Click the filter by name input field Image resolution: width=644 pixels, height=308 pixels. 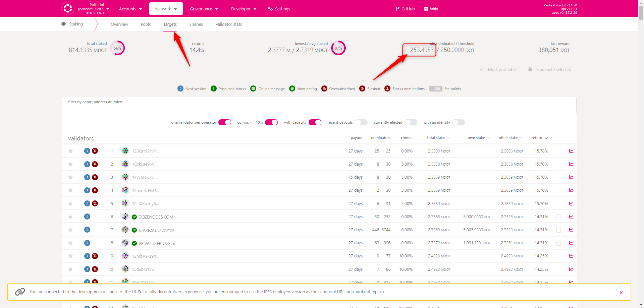coord(319,105)
